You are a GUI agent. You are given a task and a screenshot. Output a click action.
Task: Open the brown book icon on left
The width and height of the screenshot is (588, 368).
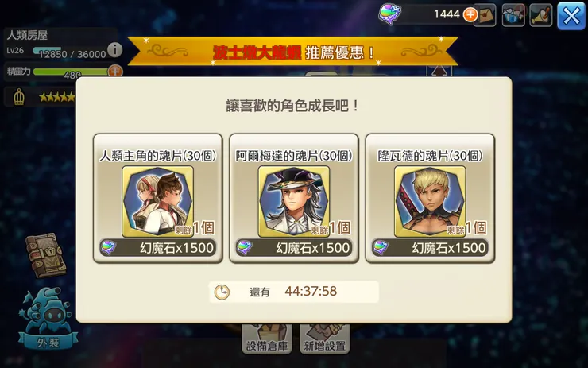click(x=46, y=255)
